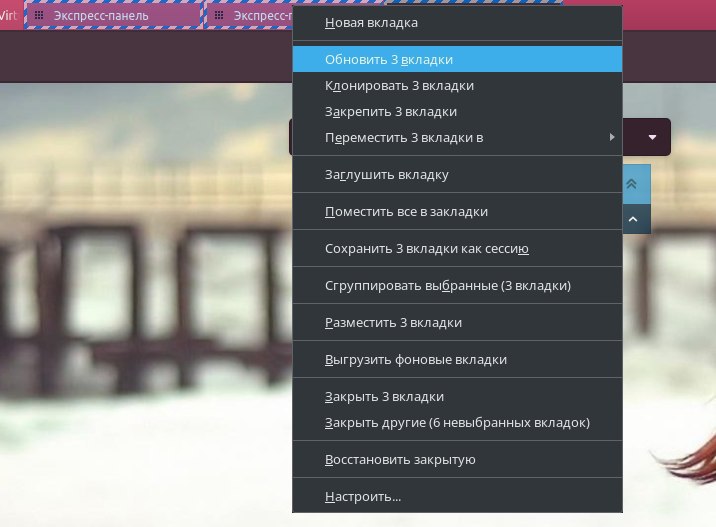Select Заглушить вкладку
716x527 pixels.
point(457,174)
